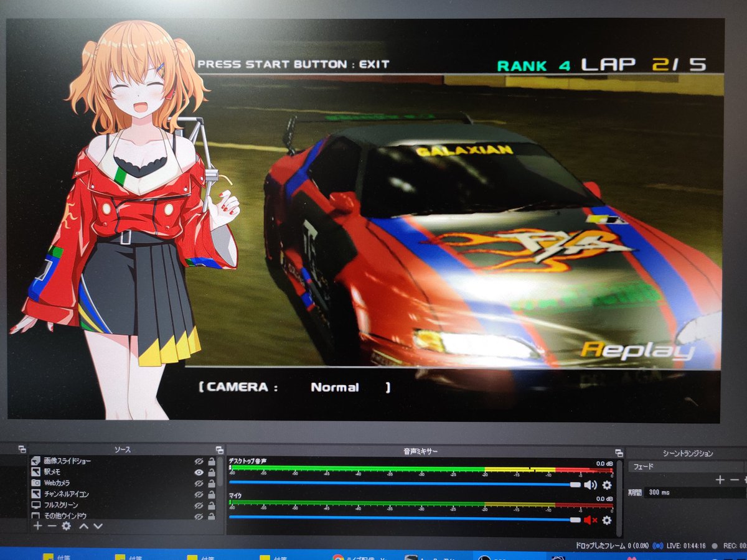
Task: Open the Chrome ライブ配信 taskbar item
Action: coord(361,558)
